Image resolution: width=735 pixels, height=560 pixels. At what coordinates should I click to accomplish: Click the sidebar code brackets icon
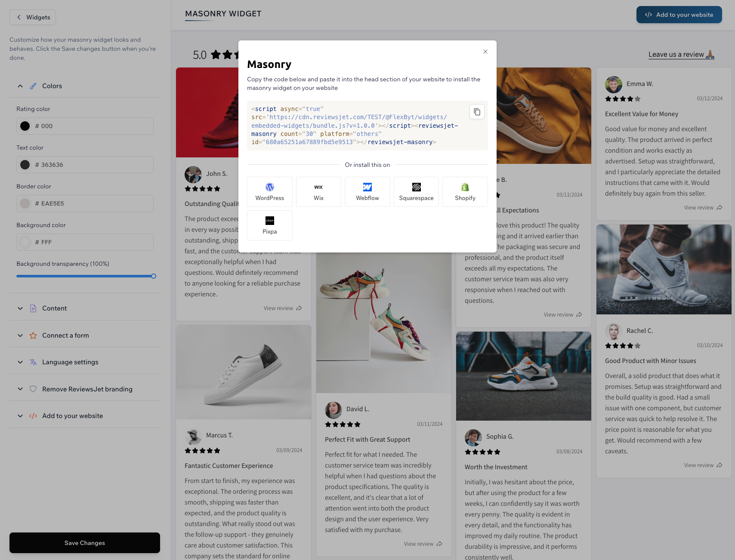tap(33, 416)
